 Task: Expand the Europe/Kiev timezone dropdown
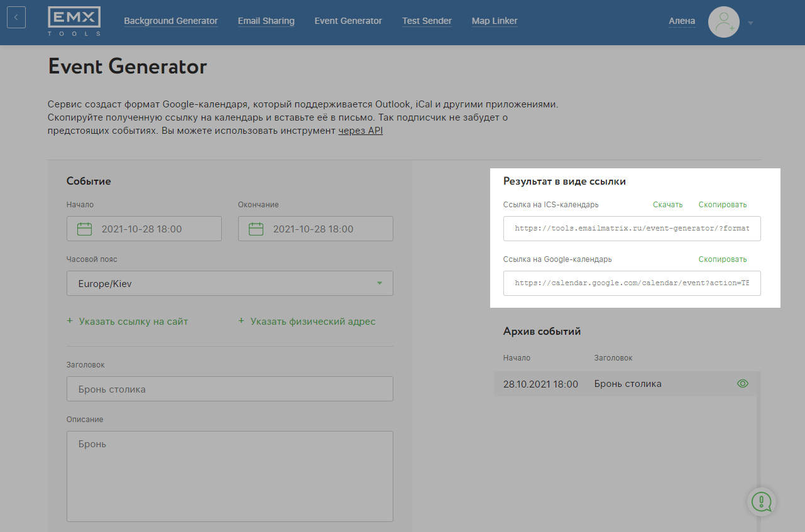(x=379, y=283)
